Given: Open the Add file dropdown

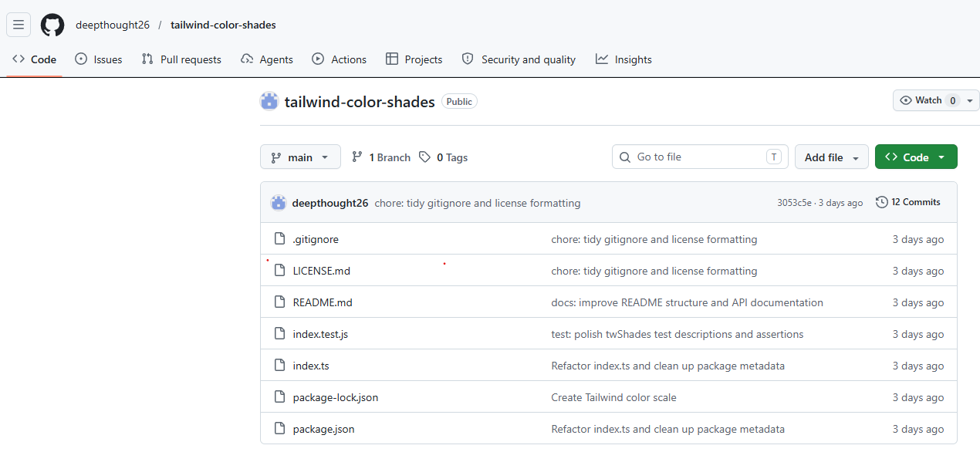Looking at the screenshot, I should [832, 157].
